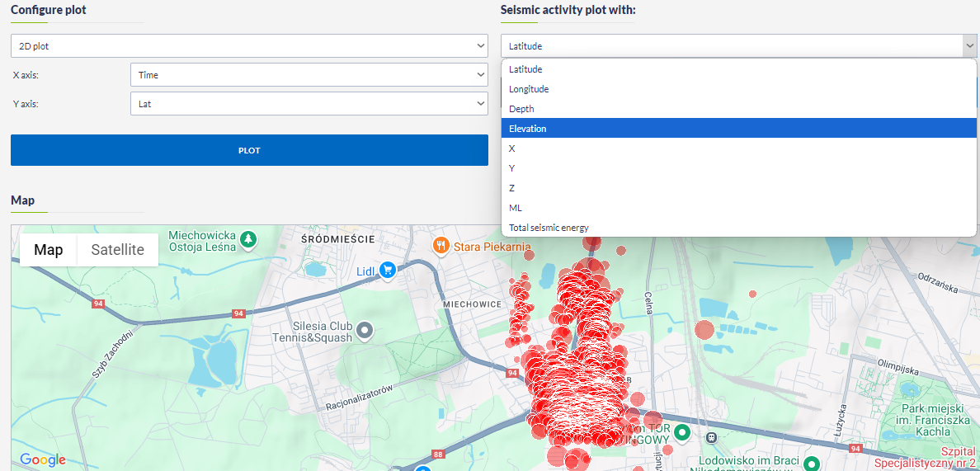Click the green TOR pin icon
Image resolution: width=980 pixels, height=471 pixels.
tap(681, 432)
